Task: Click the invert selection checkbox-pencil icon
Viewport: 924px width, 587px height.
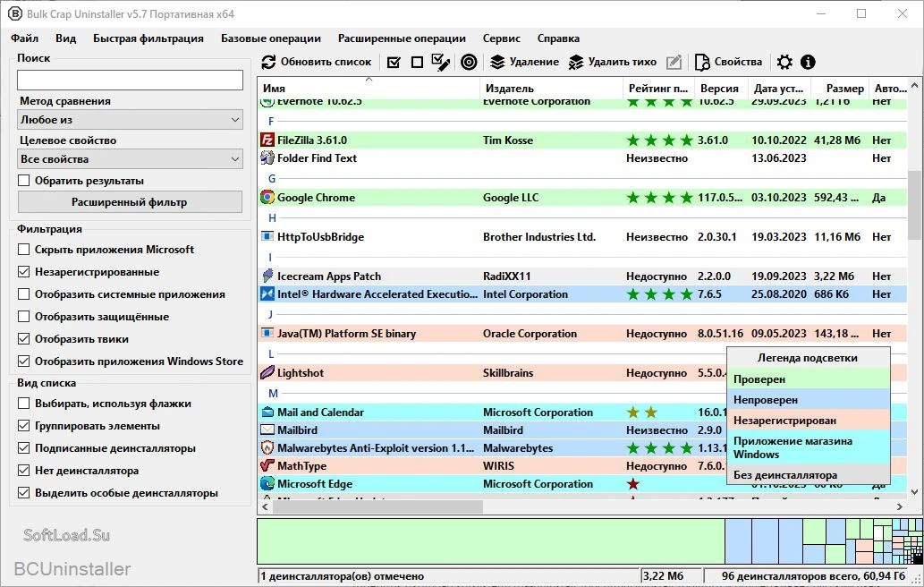Action: pos(441,62)
